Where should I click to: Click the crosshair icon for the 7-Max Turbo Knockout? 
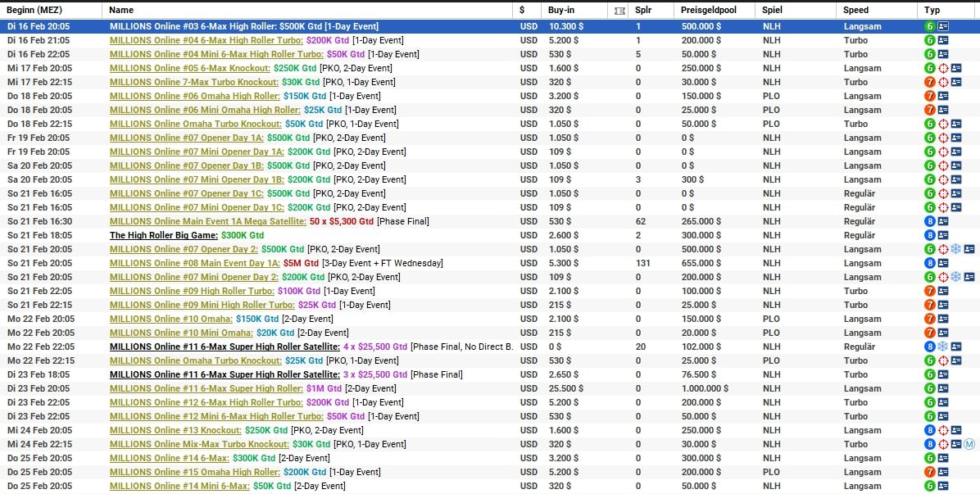pos(943,82)
